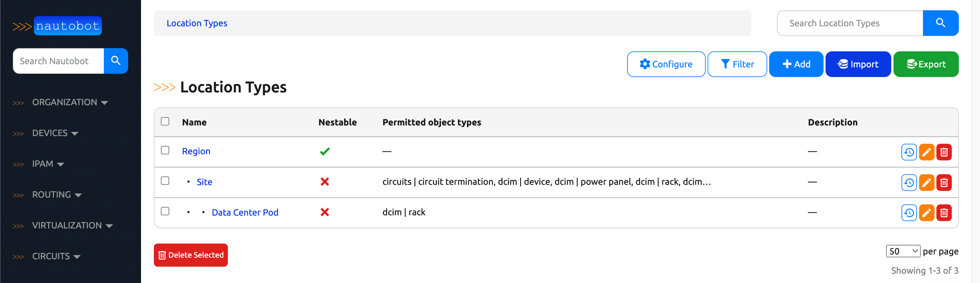Viewport: 980px width, 283px height.
Task: Run the Nautobot sidebar search
Action: pyautogui.click(x=116, y=61)
